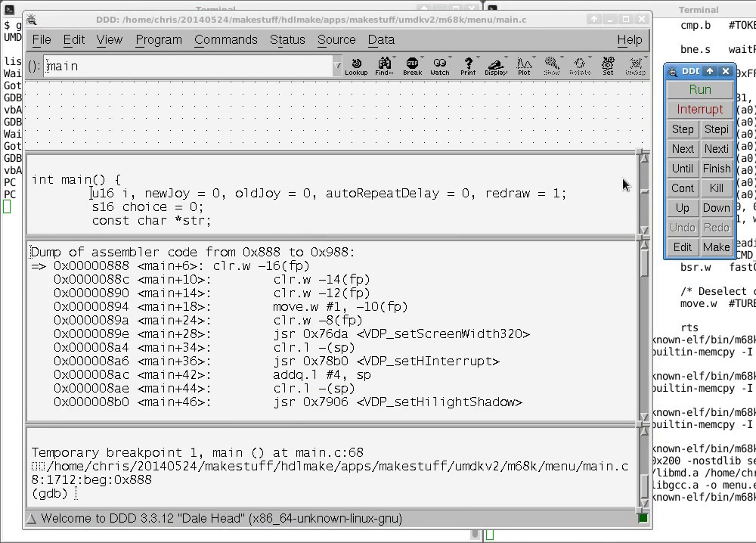Click the Stepi button
This screenshot has width=756, height=543.
click(x=717, y=129)
